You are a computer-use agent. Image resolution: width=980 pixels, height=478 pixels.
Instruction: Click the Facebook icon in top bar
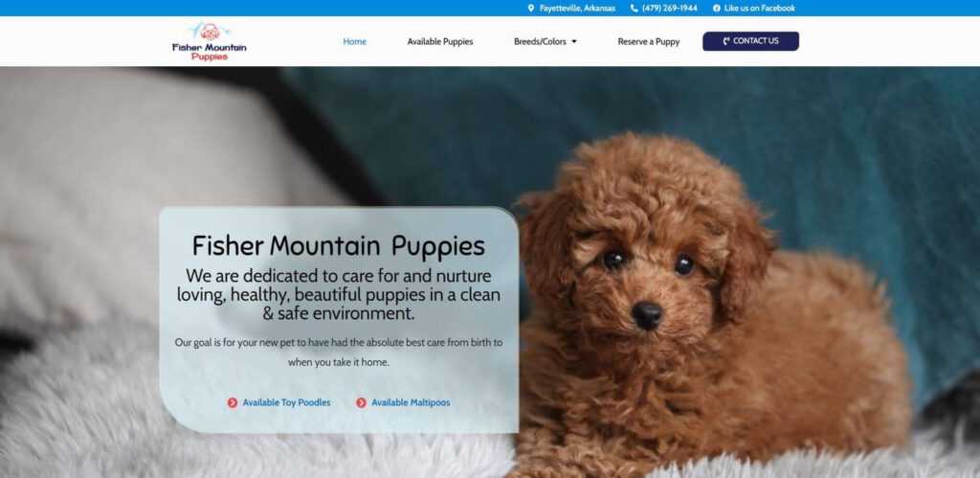click(716, 8)
